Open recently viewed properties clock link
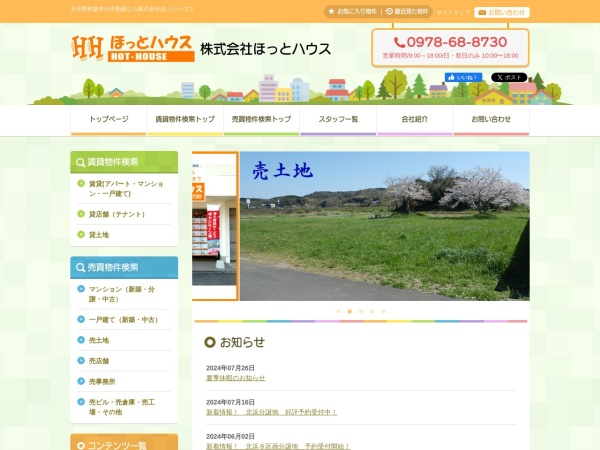600x450 pixels. point(407,11)
